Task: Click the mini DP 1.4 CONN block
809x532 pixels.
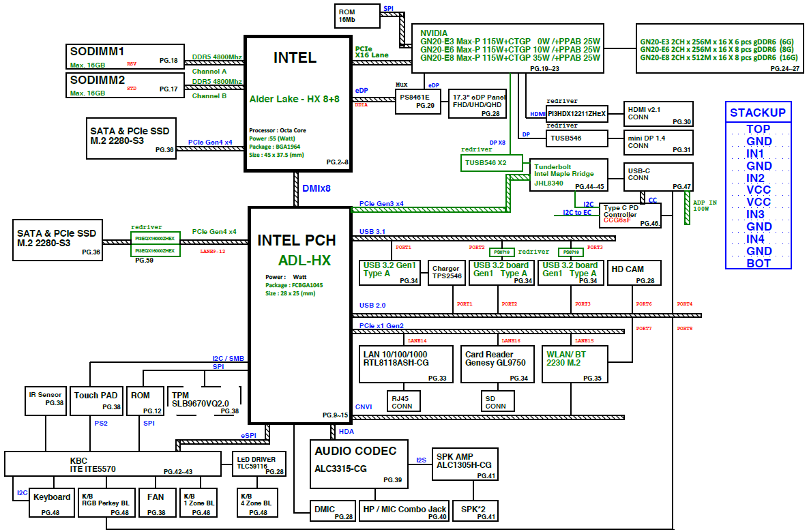Action: point(658,143)
